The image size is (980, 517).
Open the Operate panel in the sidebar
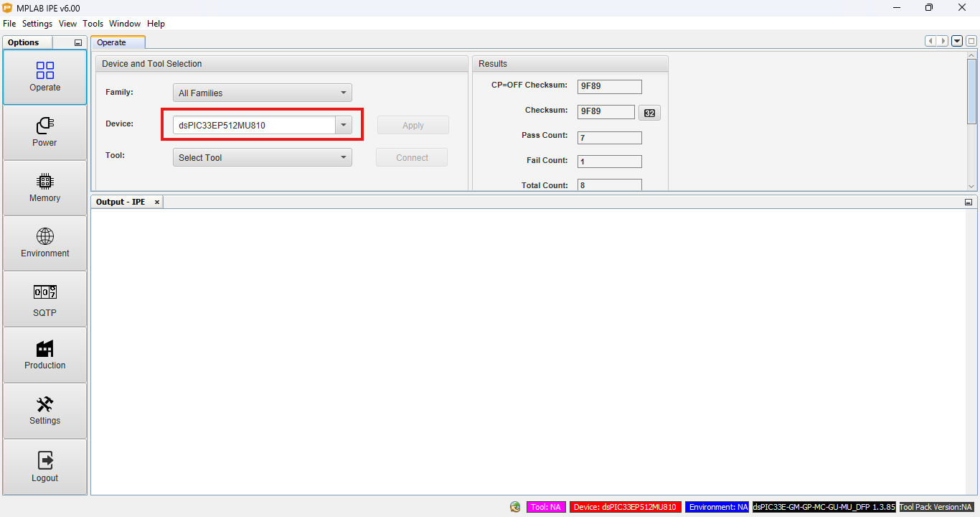point(44,78)
